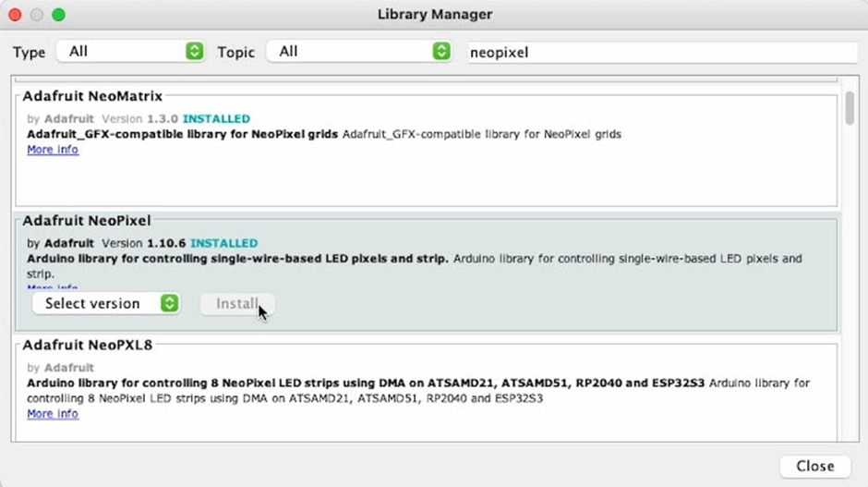Click partially hidden NeoPixel More info link
This screenshot has width=868, height=487.
pyautogui.click(x=53, y=287)
